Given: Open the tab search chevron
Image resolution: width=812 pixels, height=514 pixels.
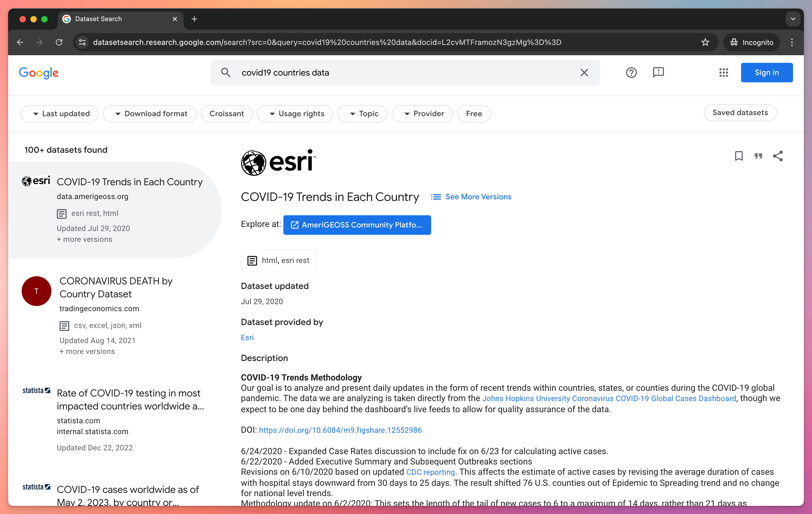Looking at the screenshot, I should [793, 19].
